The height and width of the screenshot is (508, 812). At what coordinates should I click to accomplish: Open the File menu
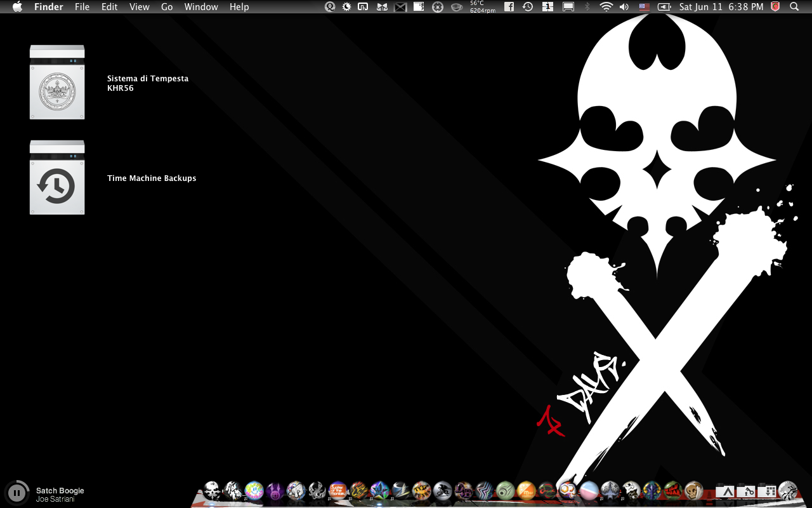82,7
